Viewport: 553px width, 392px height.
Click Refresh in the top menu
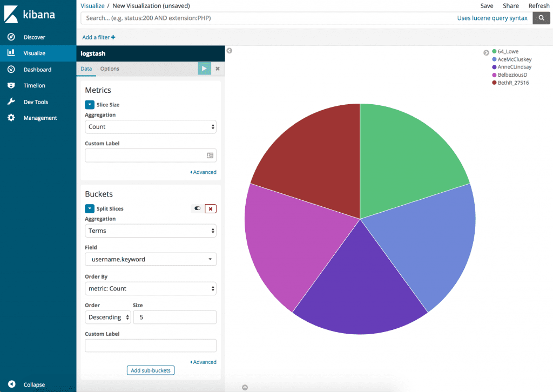(x=538, y=5)
